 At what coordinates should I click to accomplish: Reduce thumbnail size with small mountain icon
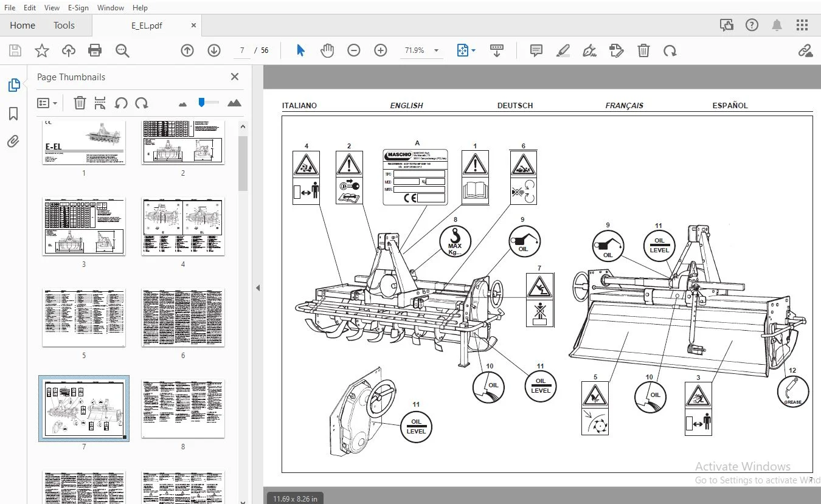pyautogui.click(x=183, y=104)
